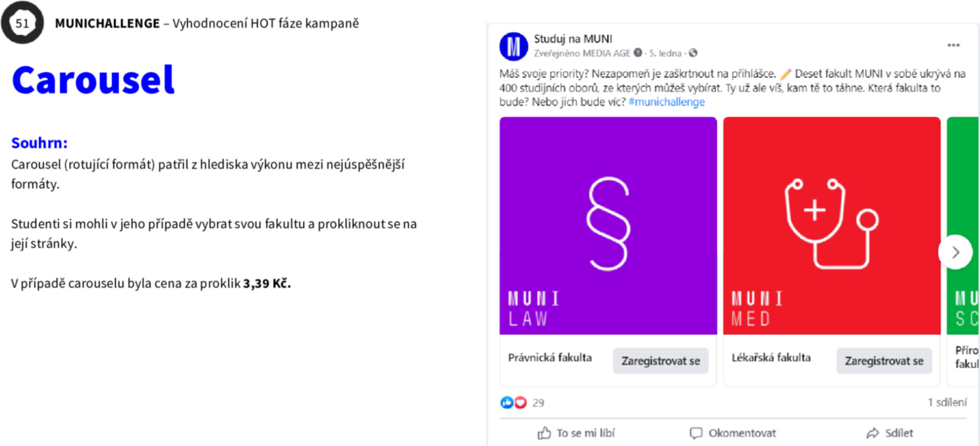Click the Studuj na MUNI profile avatar
980x446 pixels.
[513, 46]
